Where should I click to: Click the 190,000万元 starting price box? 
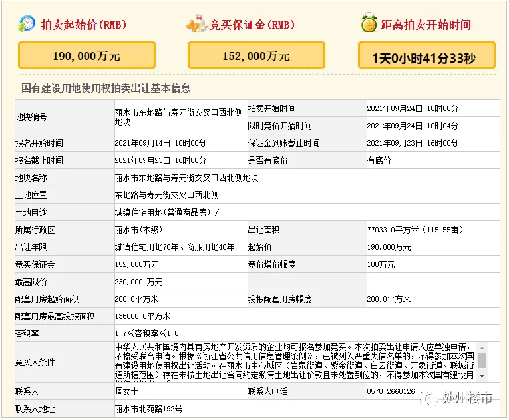pos(86,56)
